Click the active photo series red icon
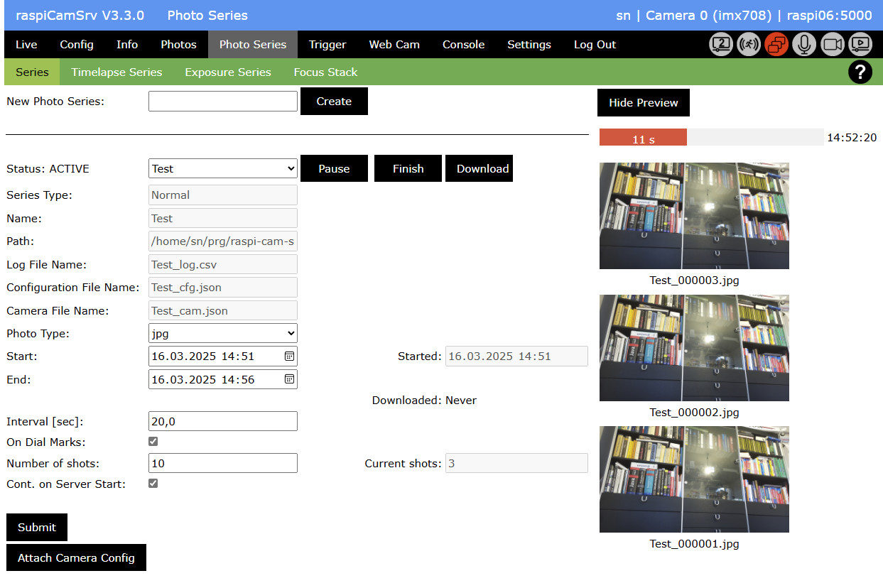 [776, 44]
